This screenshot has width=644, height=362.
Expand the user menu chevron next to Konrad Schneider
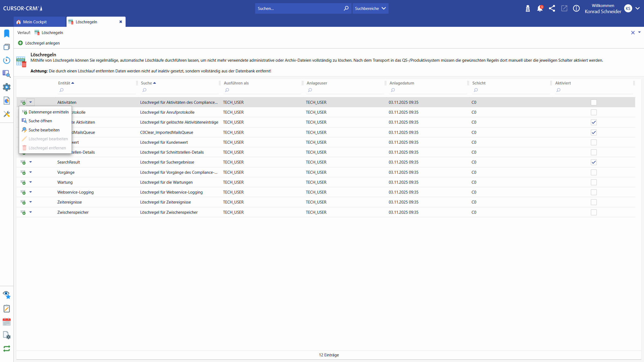[638, 8]
